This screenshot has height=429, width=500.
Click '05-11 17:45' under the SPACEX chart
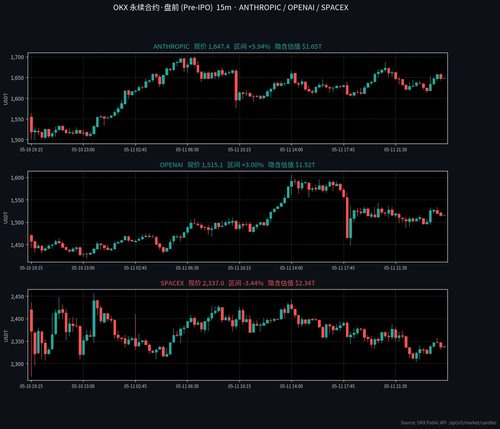coord(343,386)
